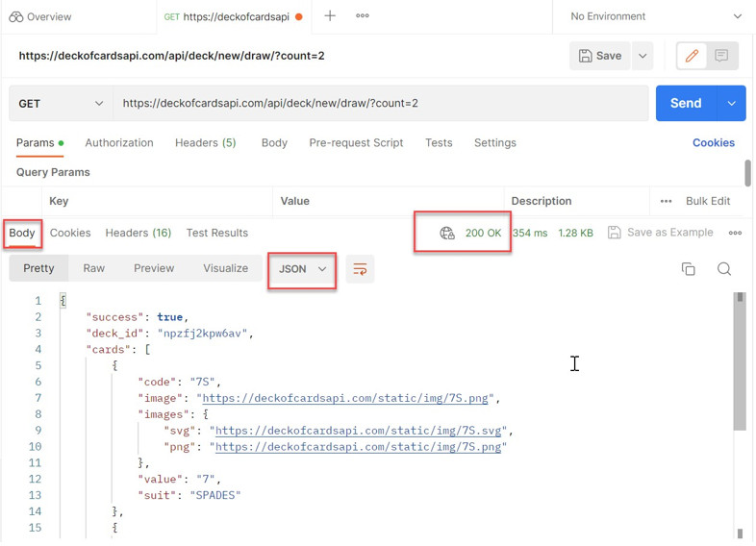The height and width of the screenshot is (546, 756).
Task: Select the Pretty view
Action: [x=38, y=269]
